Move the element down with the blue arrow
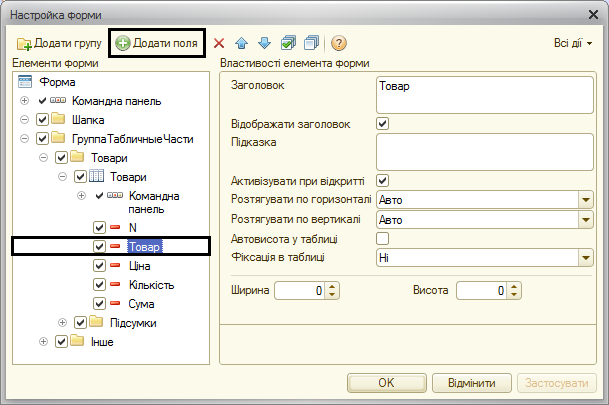Screen dimensions: 609x405 264,43
